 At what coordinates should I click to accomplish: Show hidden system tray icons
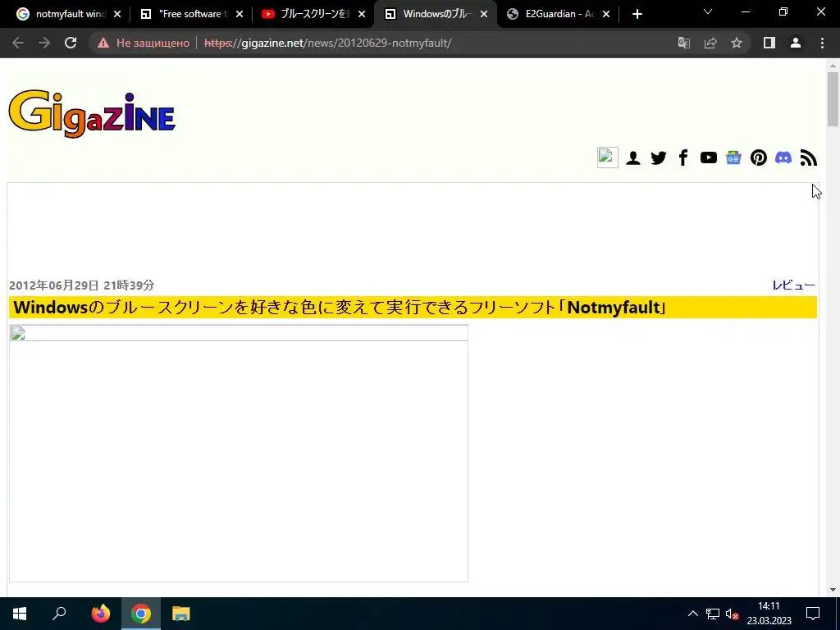coord(692,614)
